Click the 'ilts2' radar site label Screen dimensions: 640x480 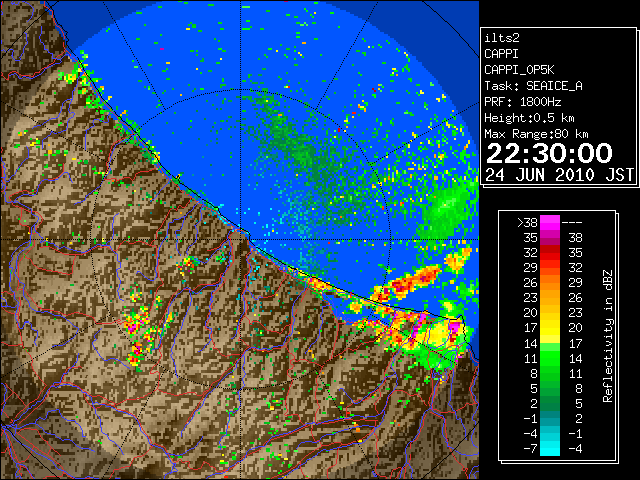coord(502,38)
